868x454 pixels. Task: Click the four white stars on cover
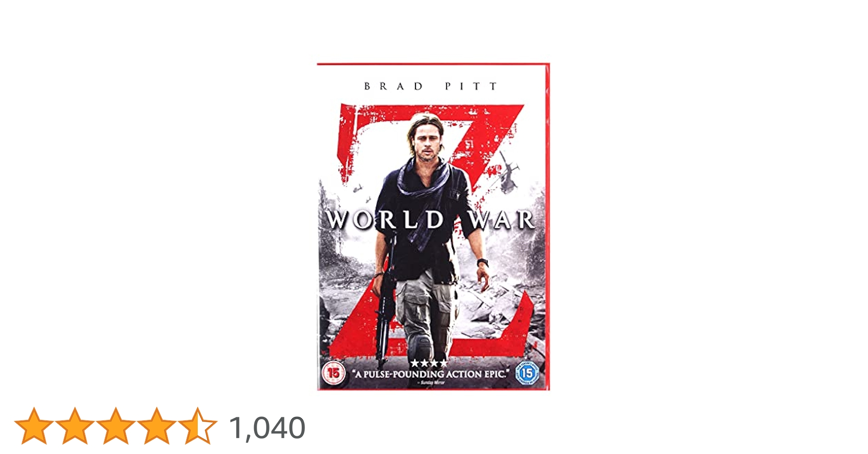(429, 363)
